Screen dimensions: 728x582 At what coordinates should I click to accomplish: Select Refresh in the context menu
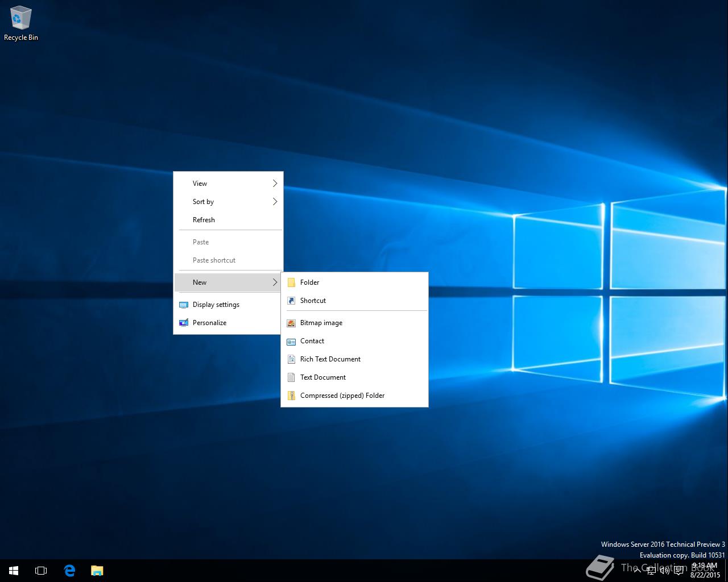(204, 220)
